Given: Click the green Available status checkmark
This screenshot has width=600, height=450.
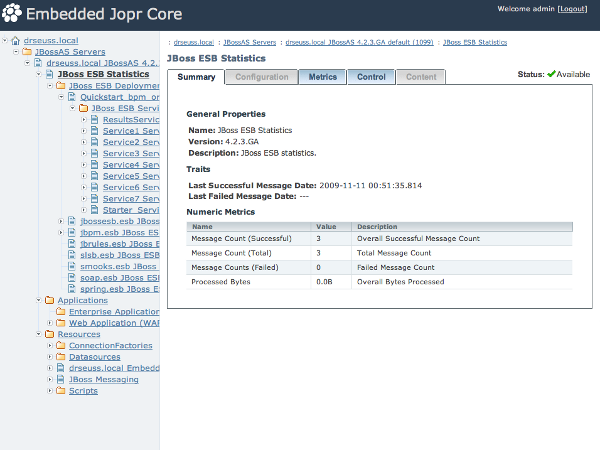Looking at the screenshot, I should pyautogui.click(x=551, y=74).
